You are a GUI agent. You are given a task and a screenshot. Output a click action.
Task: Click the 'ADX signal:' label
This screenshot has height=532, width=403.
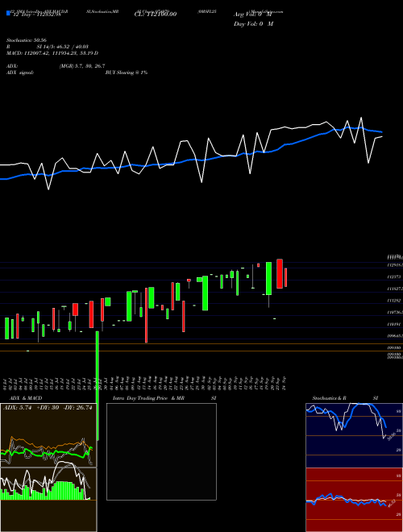coord(20,73)
